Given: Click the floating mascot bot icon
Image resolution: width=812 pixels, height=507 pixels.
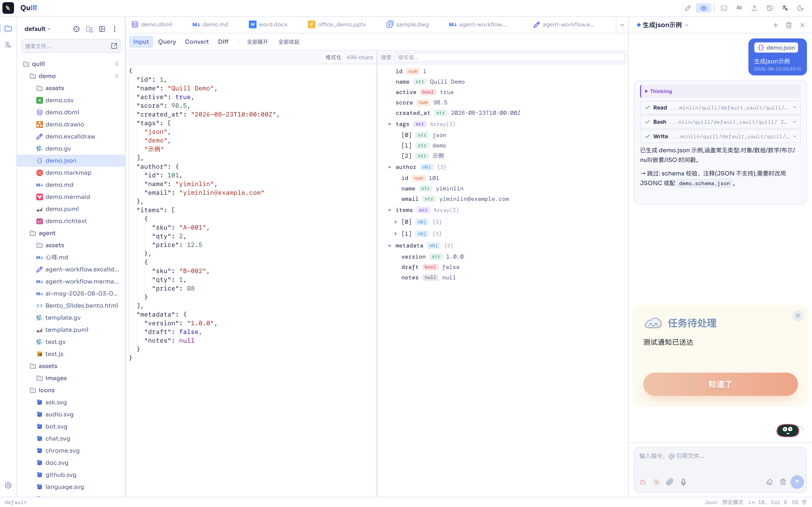Looking at the screenshot, I should click(x=788, y=430).
